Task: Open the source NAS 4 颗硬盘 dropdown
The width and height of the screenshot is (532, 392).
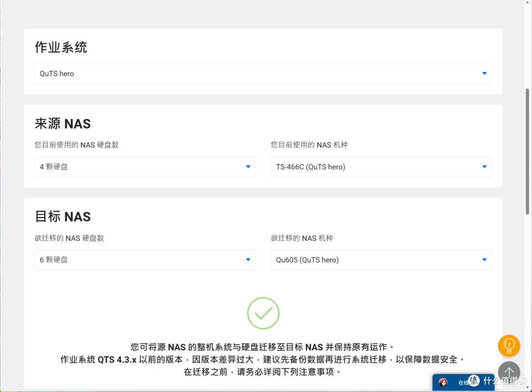Action: [x=145, y=167]
